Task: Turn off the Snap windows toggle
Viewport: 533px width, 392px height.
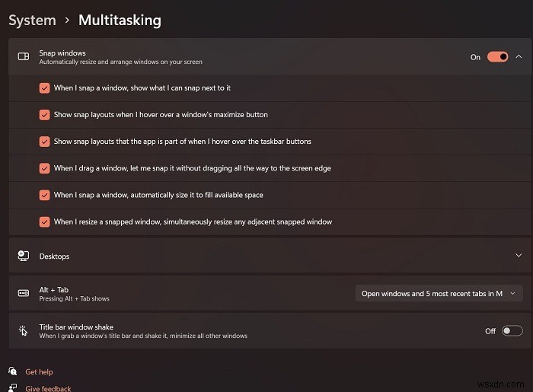Action: coord(497,56)
